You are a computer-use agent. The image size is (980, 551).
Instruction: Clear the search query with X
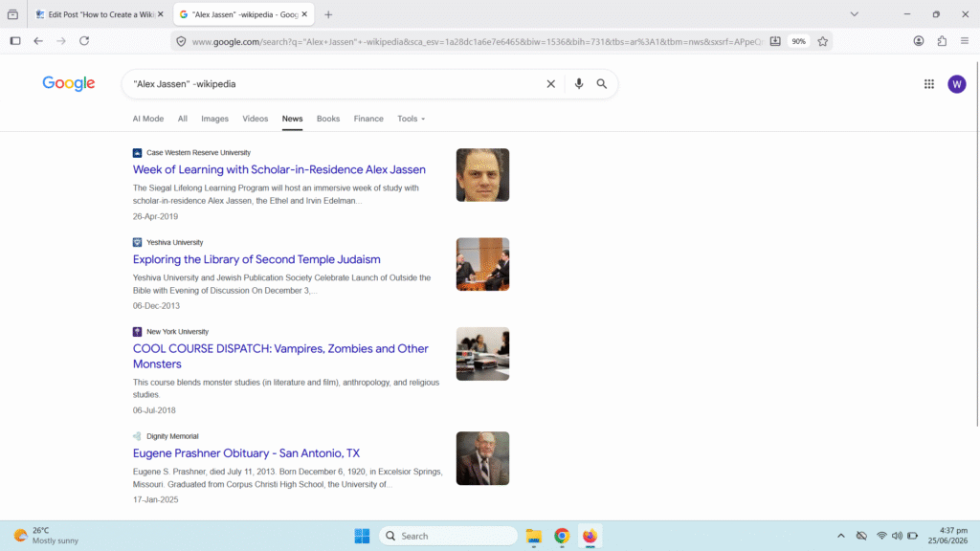pyautogui.click(x=550, y=84)
